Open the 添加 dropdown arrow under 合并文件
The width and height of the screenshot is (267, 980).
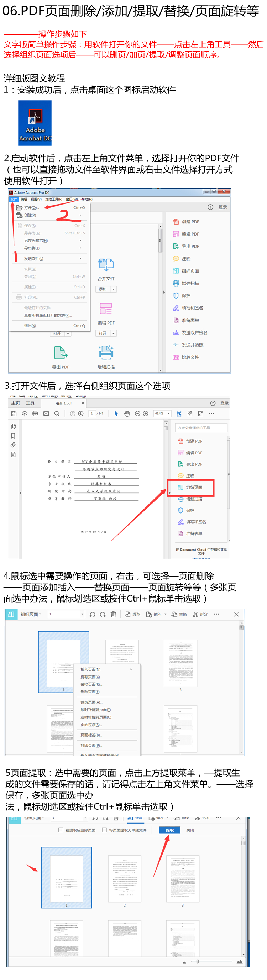113,289
